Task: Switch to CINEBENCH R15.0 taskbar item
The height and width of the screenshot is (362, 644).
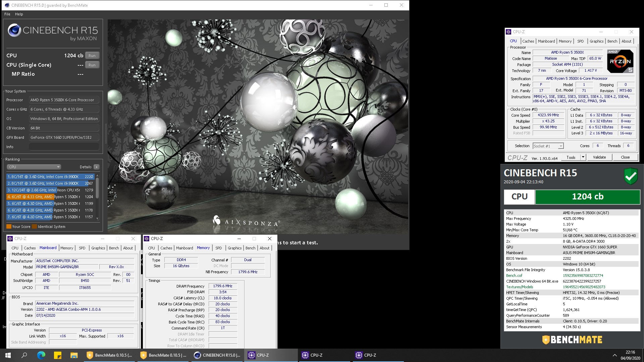Action: click(217, 355)
